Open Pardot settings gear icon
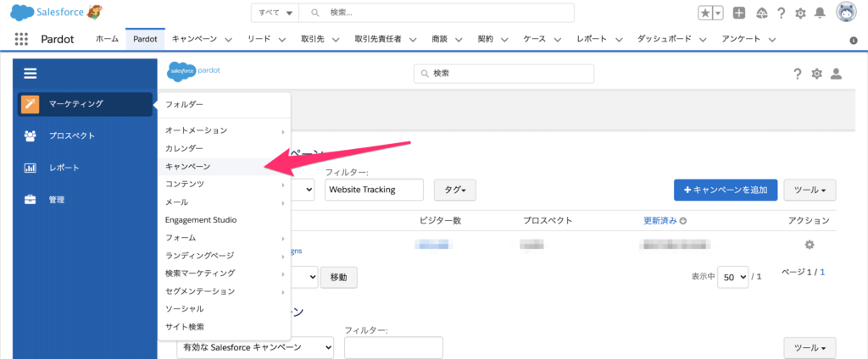The height and width of the screenshot is (359, 868). [x=816, y=74]
